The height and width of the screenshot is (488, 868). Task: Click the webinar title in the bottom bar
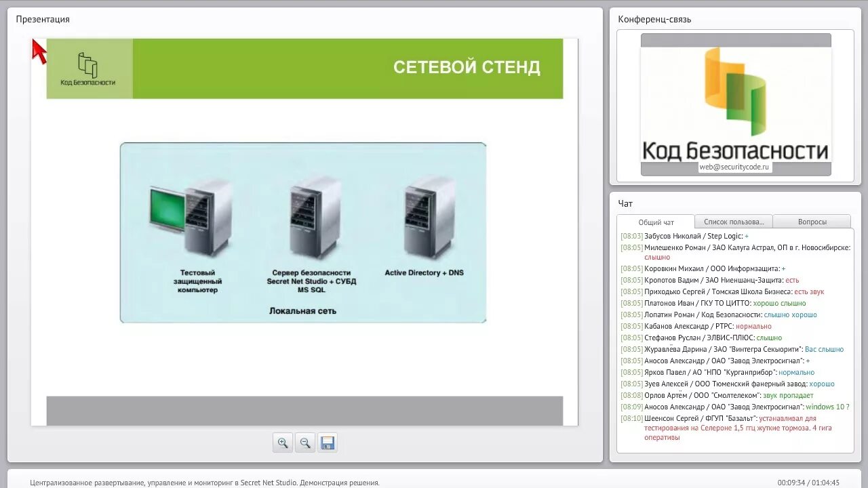(x=205, y=483)
